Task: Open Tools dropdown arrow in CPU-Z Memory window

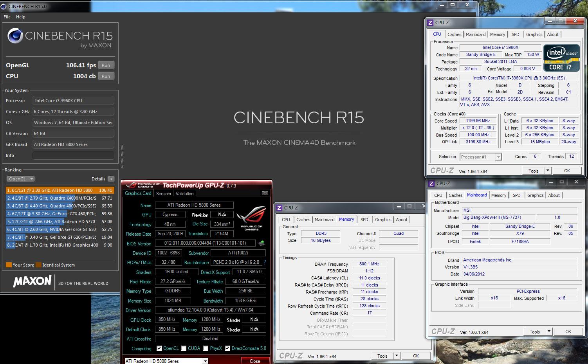Action: tap(397, 356)
